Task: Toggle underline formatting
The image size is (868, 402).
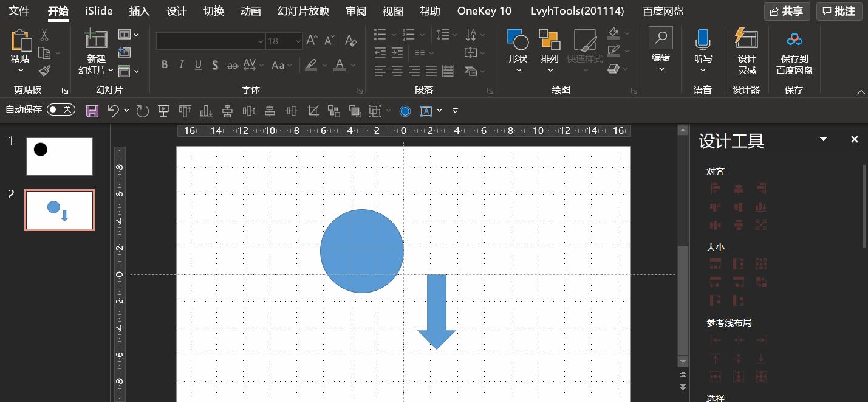Action: tap(198, 64)
